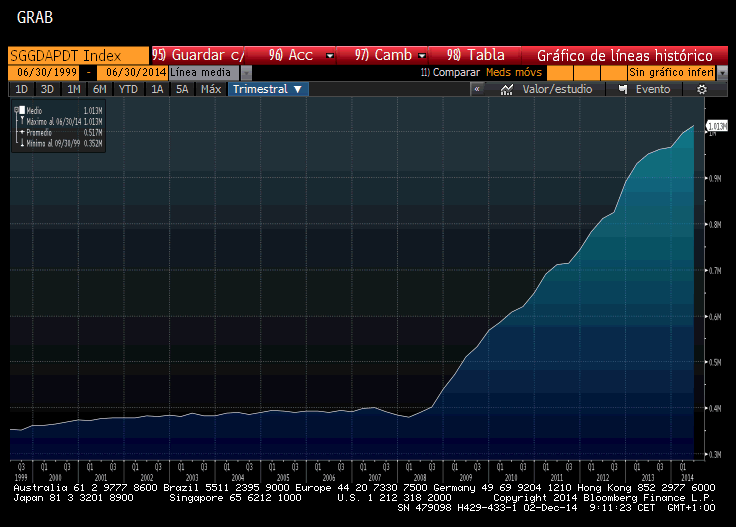Select the YTD range tab

click(128, 89)
